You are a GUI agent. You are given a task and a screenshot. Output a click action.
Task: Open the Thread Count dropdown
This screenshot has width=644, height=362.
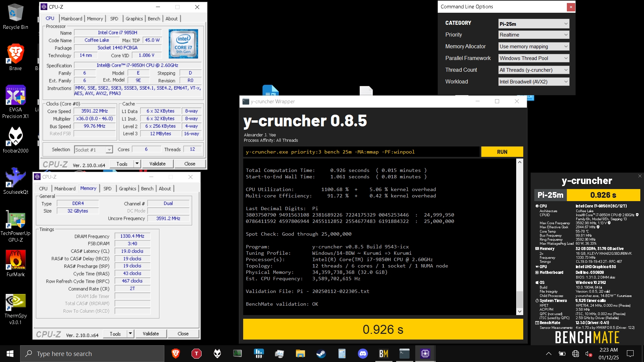[534, 70]
